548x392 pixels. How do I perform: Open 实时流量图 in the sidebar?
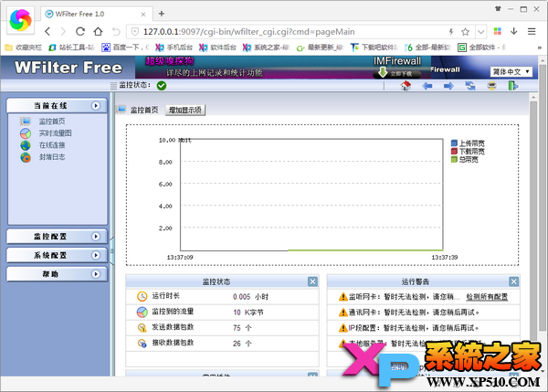[x=55, y=133]
